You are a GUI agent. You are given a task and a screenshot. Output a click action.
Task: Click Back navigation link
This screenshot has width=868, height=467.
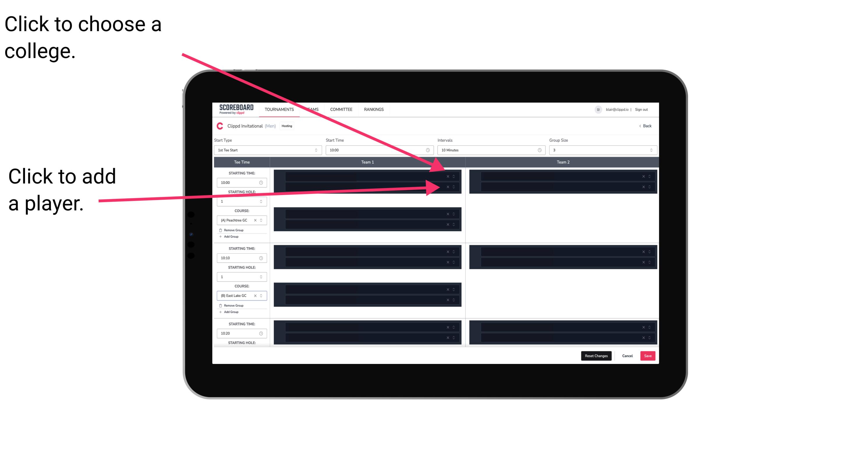point(645,125)
